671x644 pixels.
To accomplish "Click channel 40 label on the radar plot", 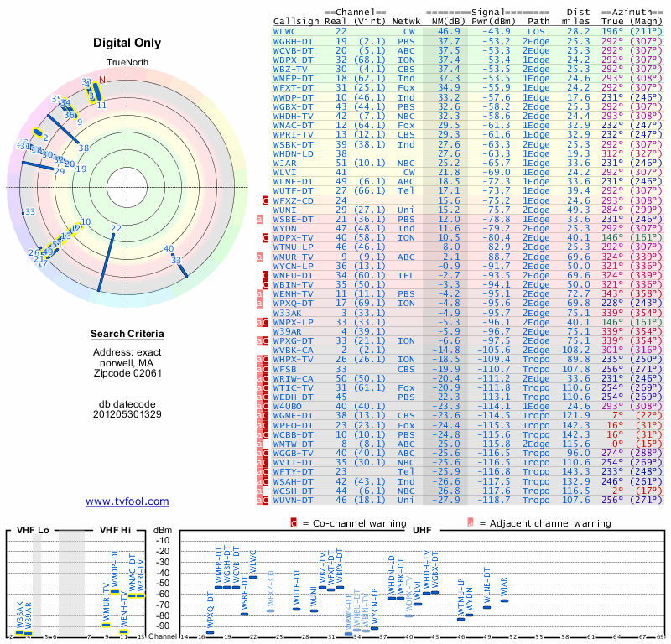I will pyautogui.click(x=169, y=248).
